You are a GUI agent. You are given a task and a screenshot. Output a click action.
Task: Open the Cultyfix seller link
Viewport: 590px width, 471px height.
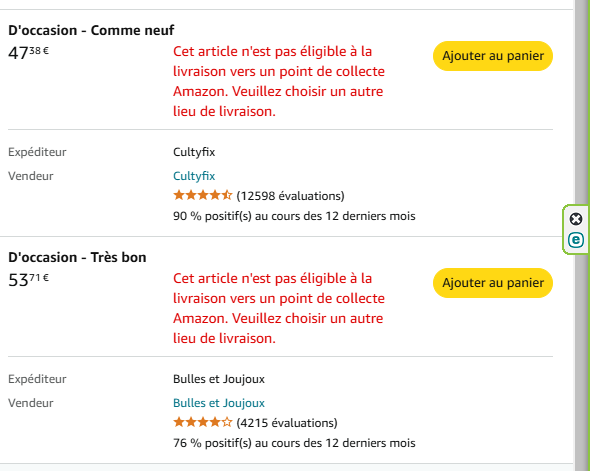pyautogui.click(x=194, y=176)
